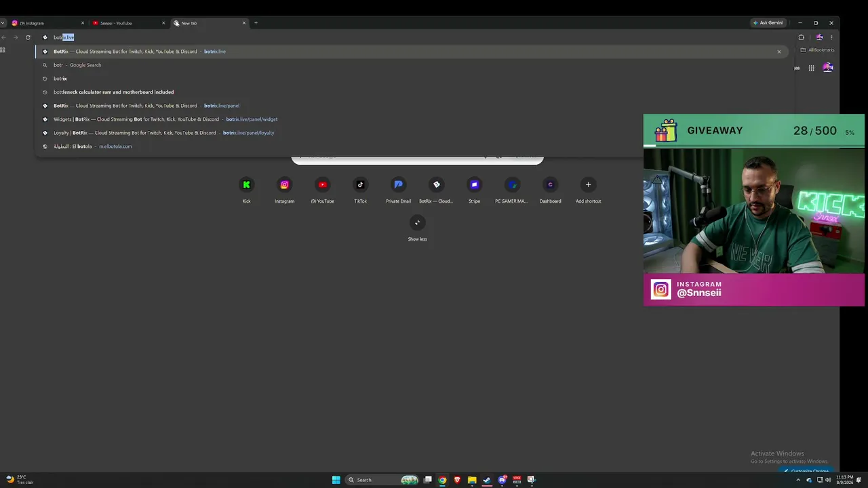868x488 pixels.
Task: Open the Windows Start menu
Action: click(336, 480)
